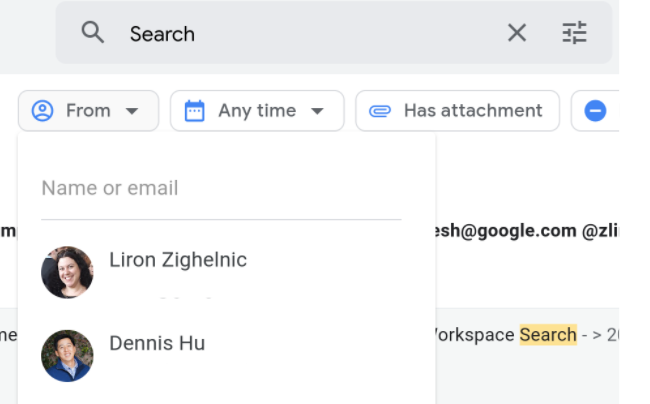Collapse the From dropdown arrow
650x404 pixels.
point(132,111)
